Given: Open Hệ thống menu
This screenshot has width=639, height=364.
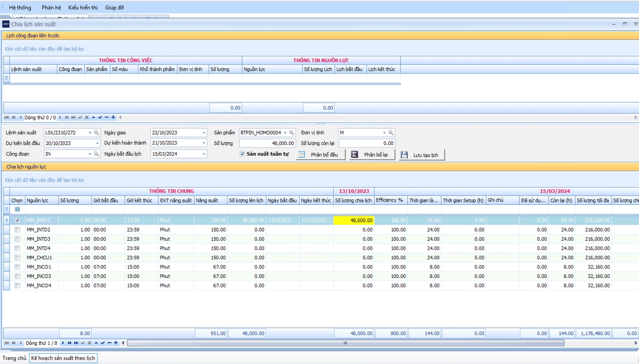Looking at the screenshot, I should pyautogui.click(x=20, y=8).
